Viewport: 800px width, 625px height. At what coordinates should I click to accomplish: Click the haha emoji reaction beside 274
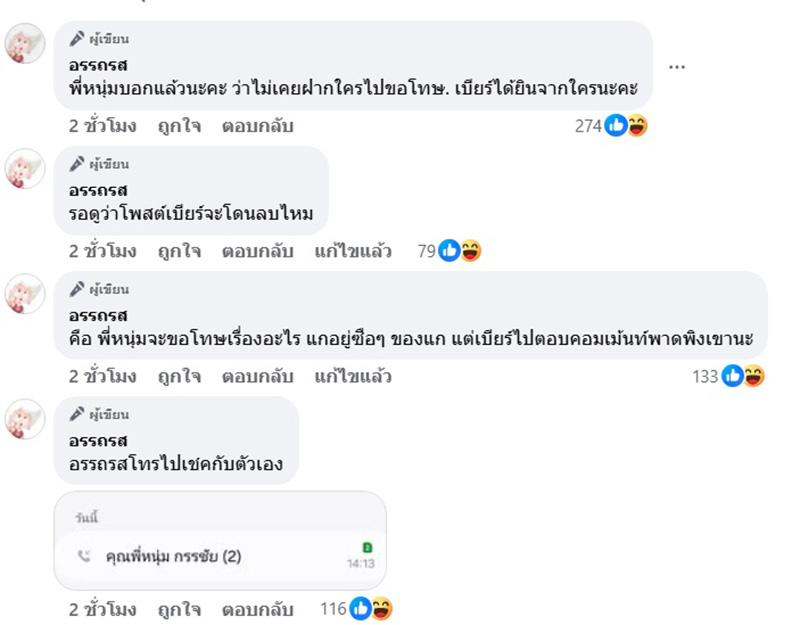(x=640, y=123)
